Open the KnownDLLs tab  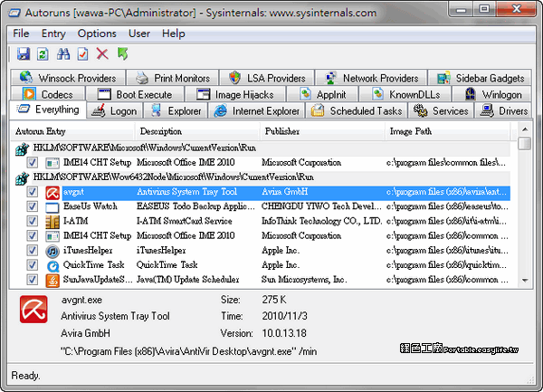(405, 94)
